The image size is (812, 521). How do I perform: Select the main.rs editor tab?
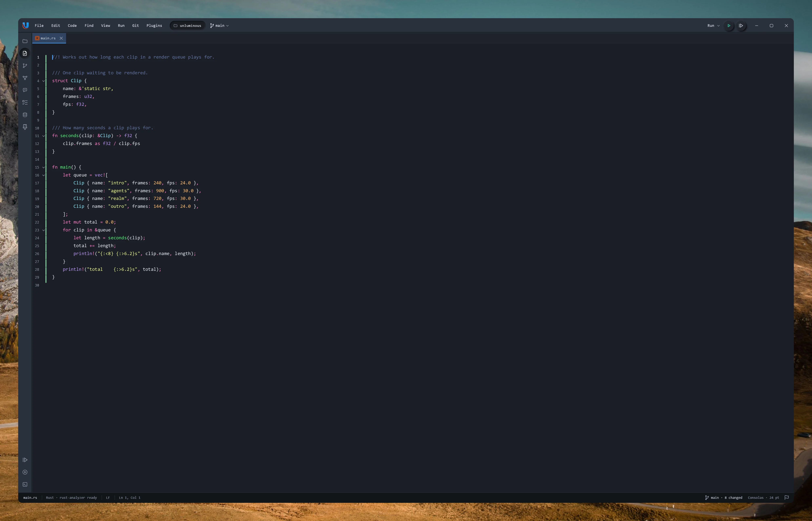coord(49,38)
